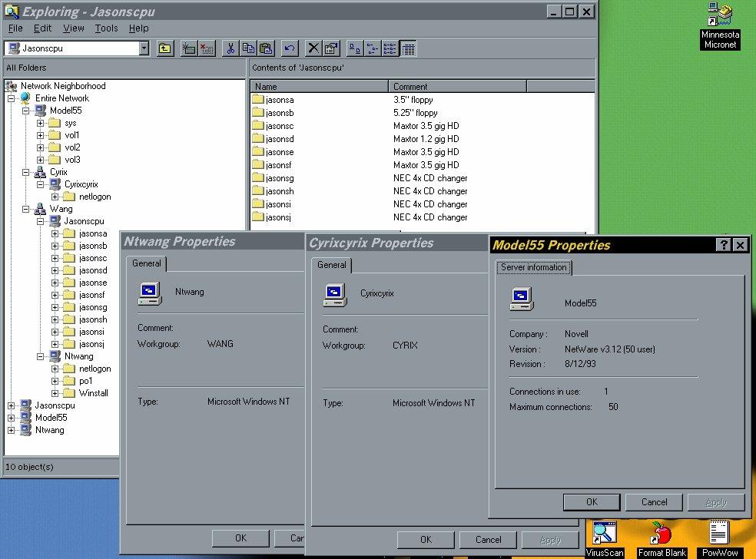Open the File menu
Screen dimensions: 756x559
pos(15,28)
